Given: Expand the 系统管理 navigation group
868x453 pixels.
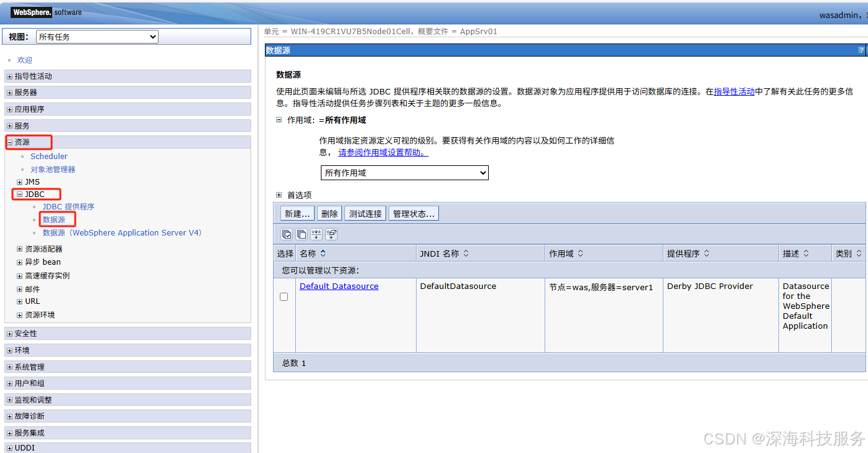Looking at the screenshot, I should 9,367.
